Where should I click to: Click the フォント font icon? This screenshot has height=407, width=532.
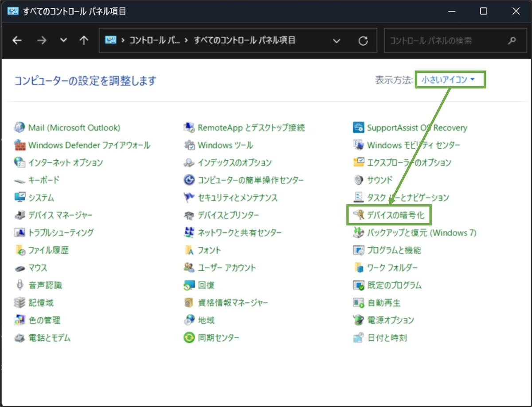189,250
